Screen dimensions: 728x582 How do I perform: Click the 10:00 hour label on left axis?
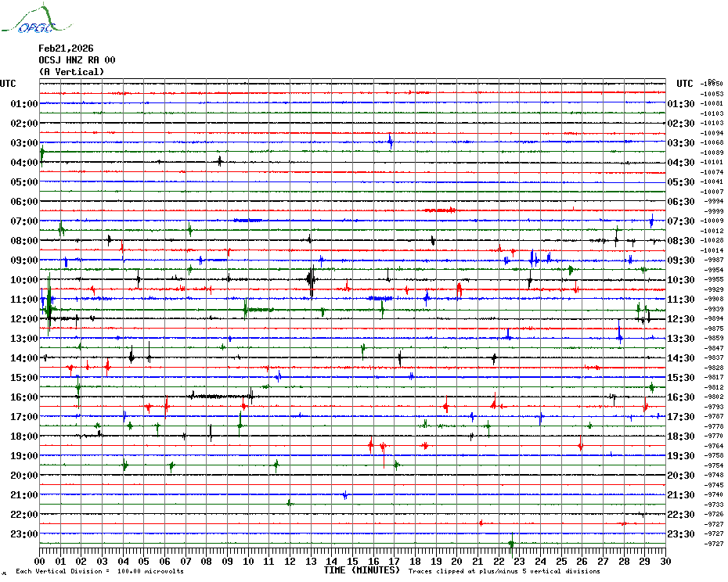24,280
